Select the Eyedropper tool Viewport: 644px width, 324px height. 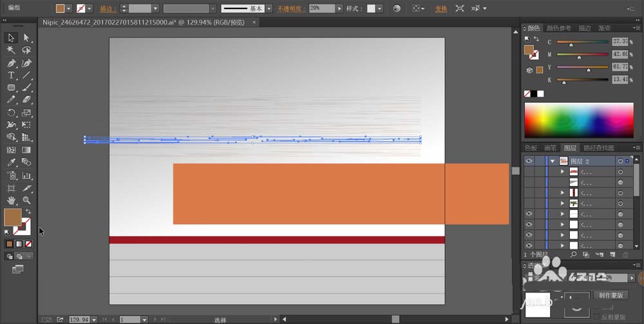11,162
